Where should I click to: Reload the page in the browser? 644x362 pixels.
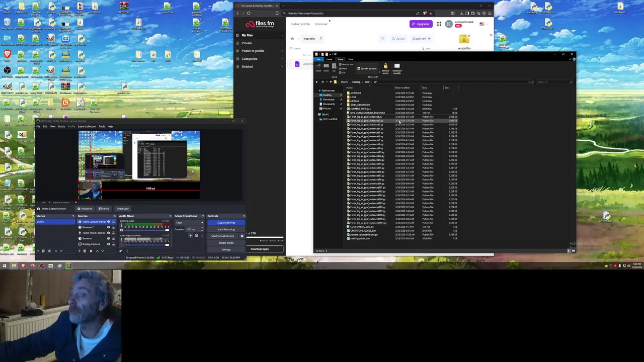click(x=249, y=13)
